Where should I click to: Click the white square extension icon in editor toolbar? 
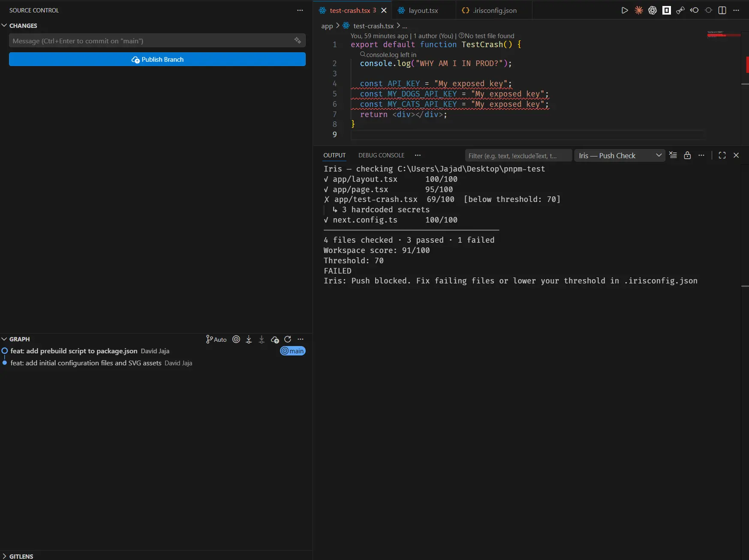[x=667, y=10]
